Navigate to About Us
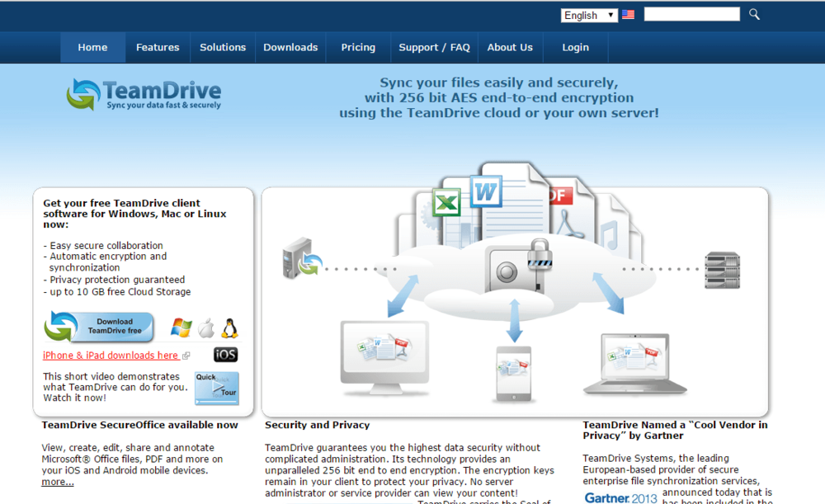 coord(510,47)
